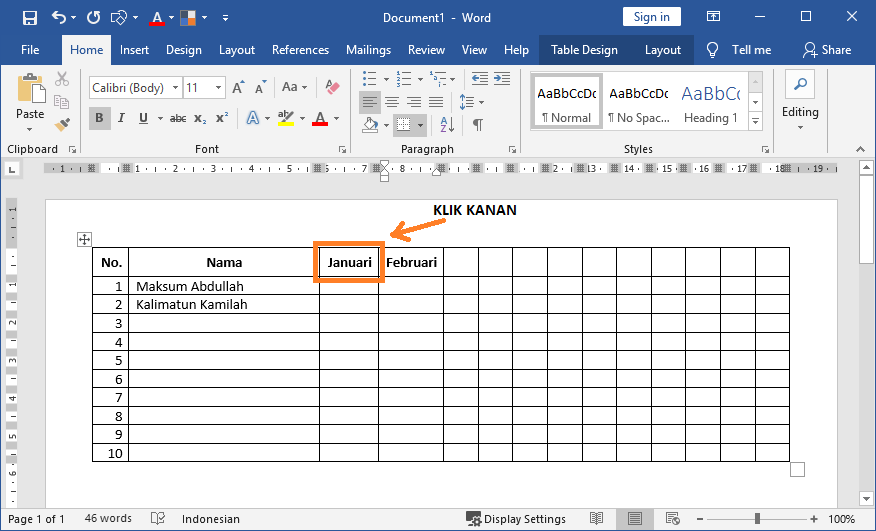The height and width of the screenshot is (531, 876).
Task: Open the Editing group dropdown
Action: pyautogui.click(x=800, y=101)
